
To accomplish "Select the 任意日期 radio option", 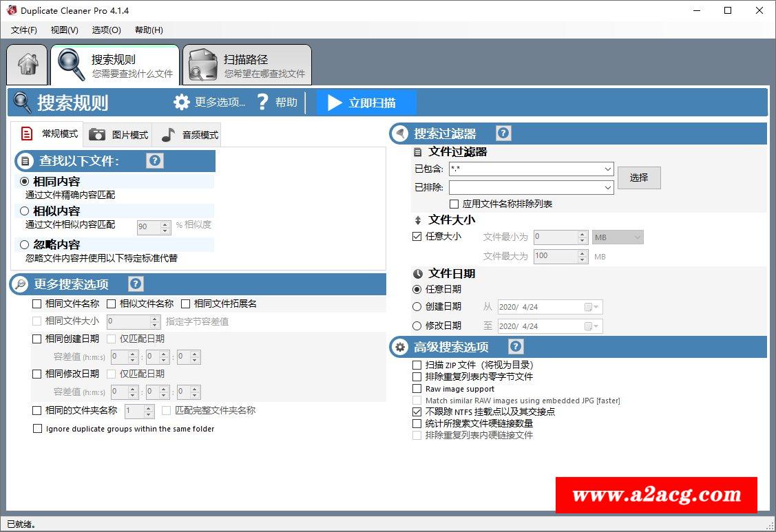I will 417,290.
